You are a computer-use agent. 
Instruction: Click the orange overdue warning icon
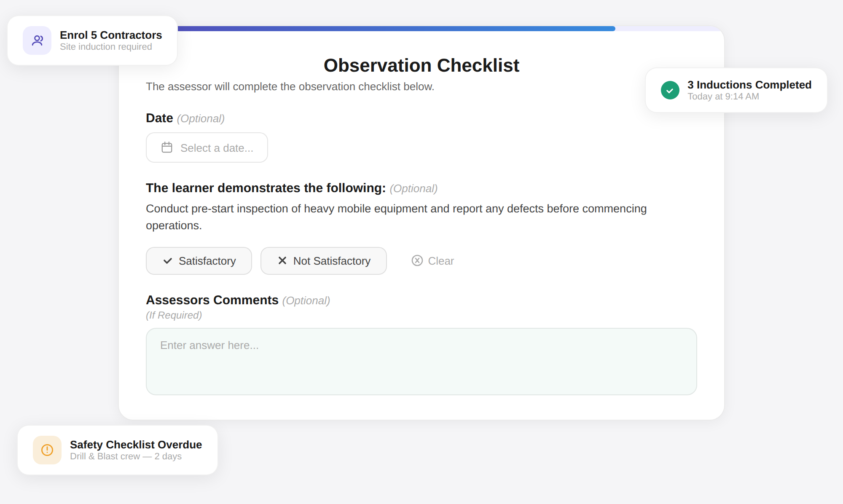click(47, 450)
